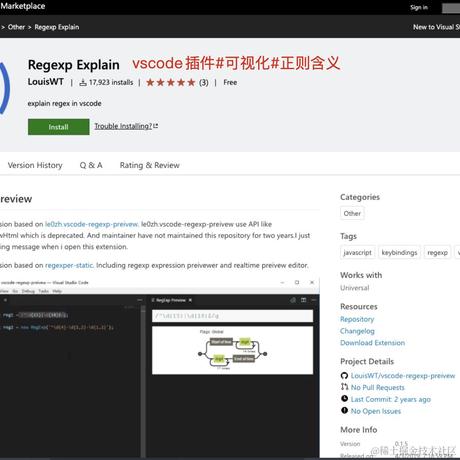Image resolution: width=460 pixels, height=460 pixels.
Task: Click split editor icon in preview screenshot
Action: (303, 300)
